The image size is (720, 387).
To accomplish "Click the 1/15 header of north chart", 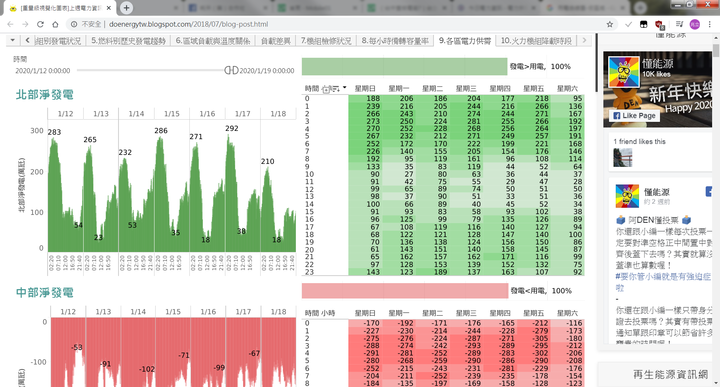I will [x=172, y=113].
